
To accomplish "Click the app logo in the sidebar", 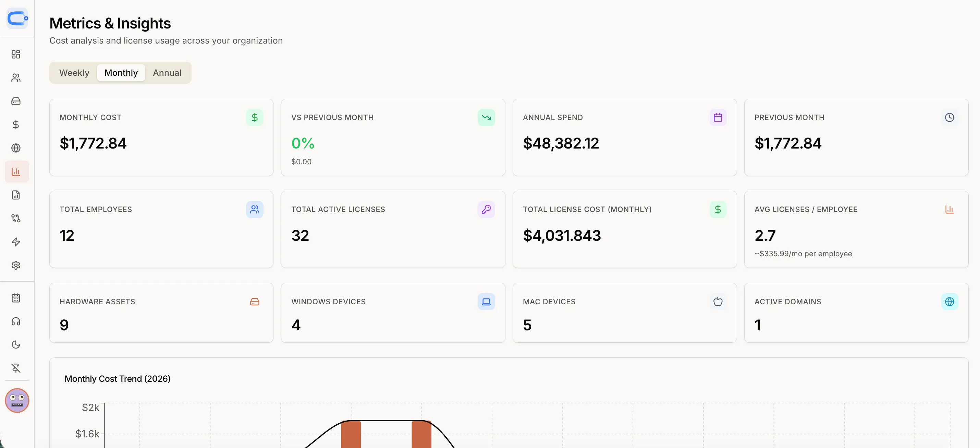I will coord(17,18).
